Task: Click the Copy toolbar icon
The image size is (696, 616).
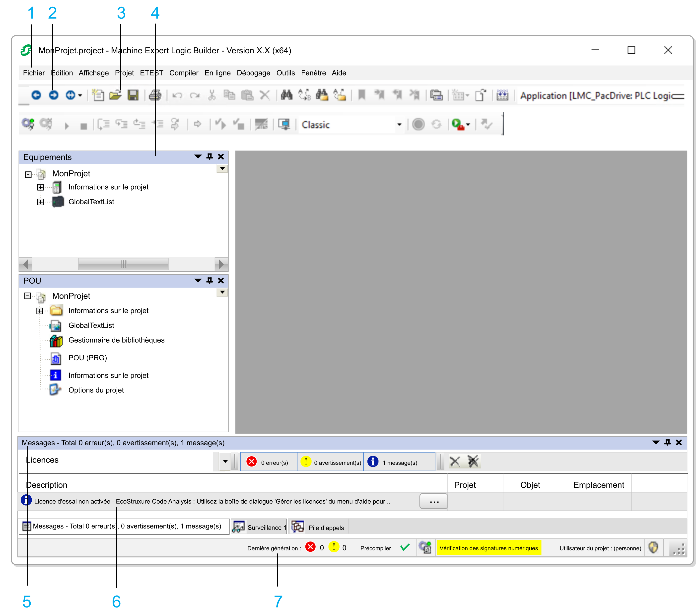Action: click(229, 95)
